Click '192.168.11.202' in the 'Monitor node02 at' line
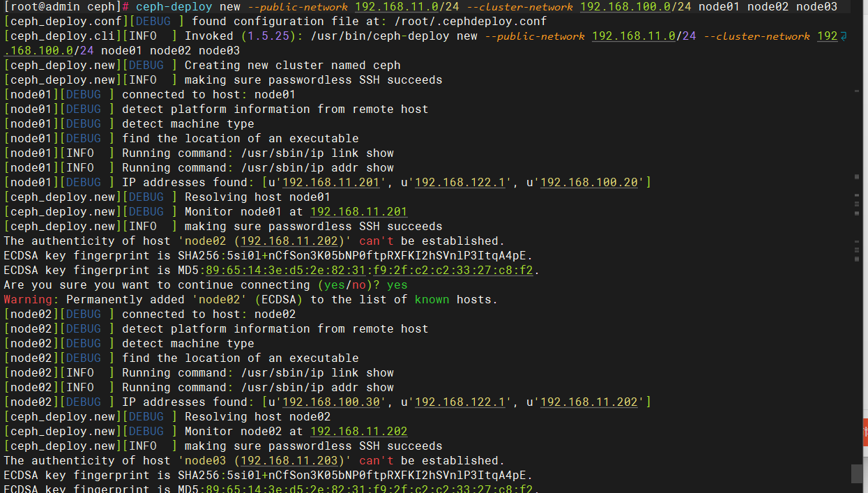This screenshot has width=868, height=493. tap(359, 431)
